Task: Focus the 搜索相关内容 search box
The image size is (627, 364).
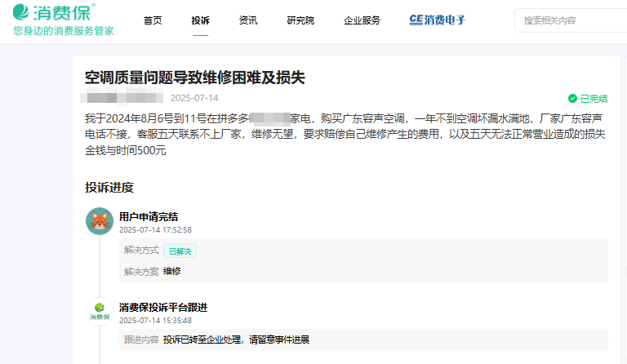Action: click(571, 20)
